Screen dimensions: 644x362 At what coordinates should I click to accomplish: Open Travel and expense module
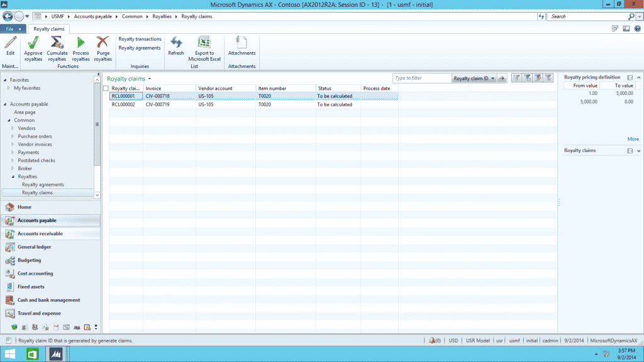(51, 313)
